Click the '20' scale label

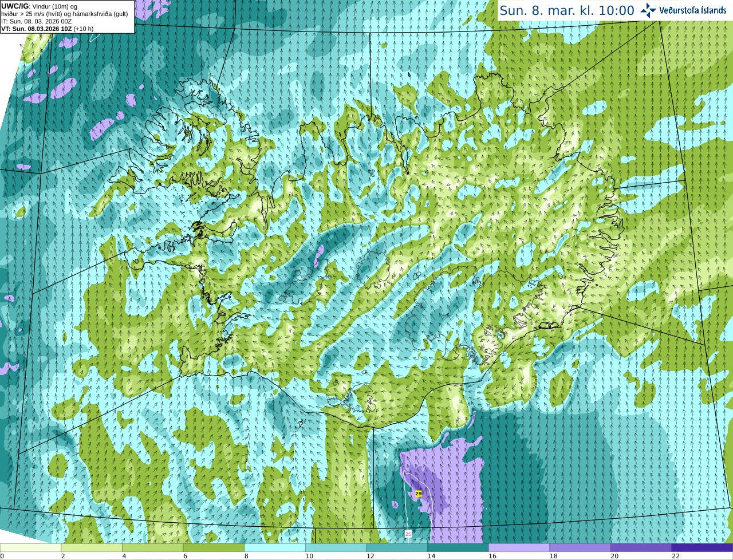pos(614,556)
